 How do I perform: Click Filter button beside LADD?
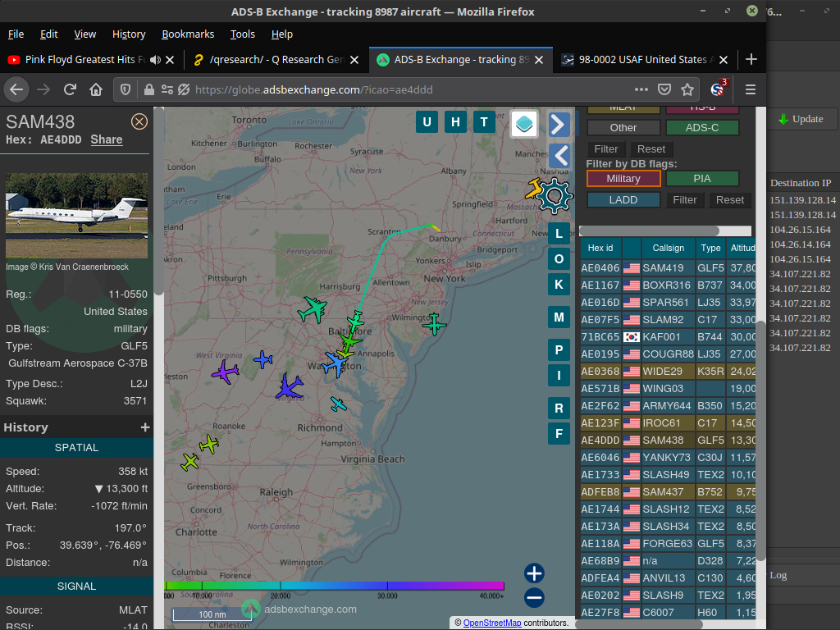point(685,200)
